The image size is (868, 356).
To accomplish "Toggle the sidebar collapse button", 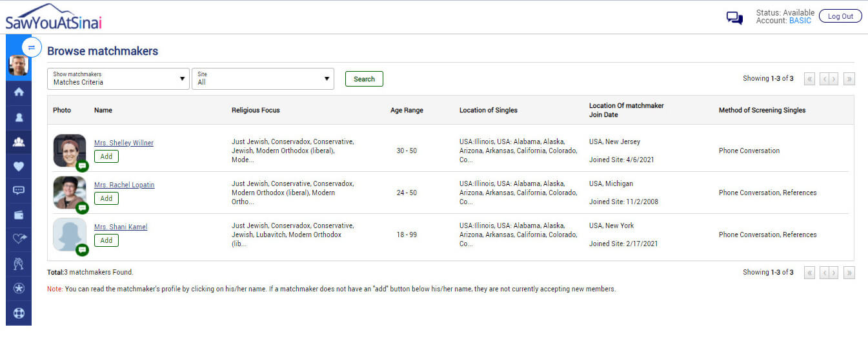I will [x=32, y=48].
